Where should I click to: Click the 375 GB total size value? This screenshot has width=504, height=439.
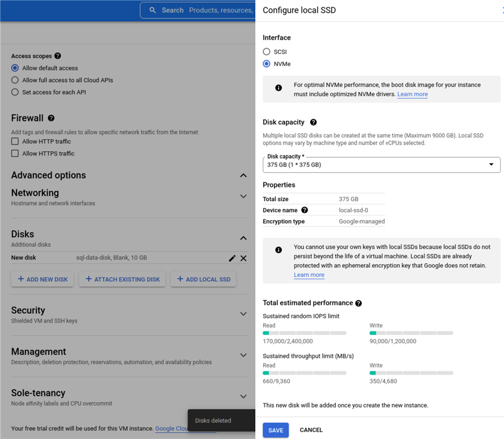tap(348, 199)
